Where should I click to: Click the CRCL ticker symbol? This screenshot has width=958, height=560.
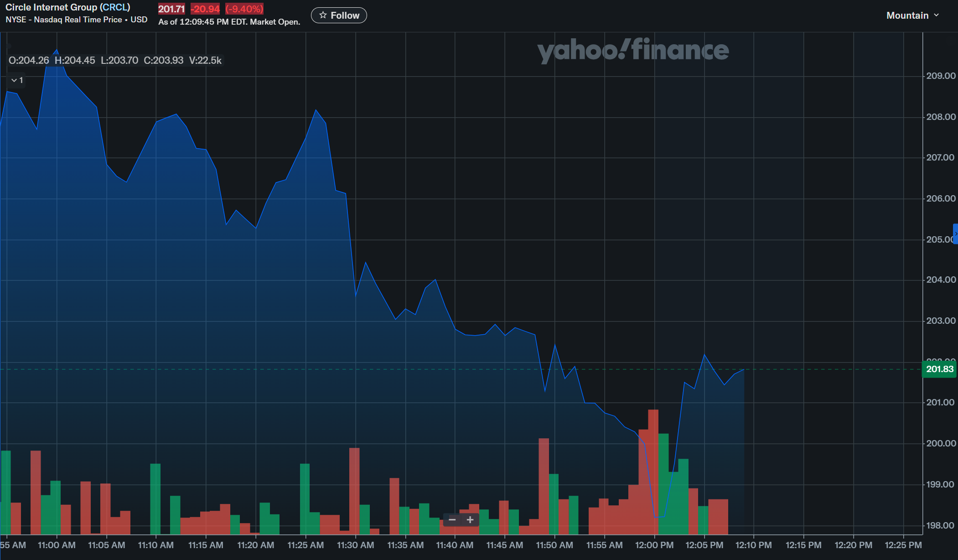coord(115,7)
